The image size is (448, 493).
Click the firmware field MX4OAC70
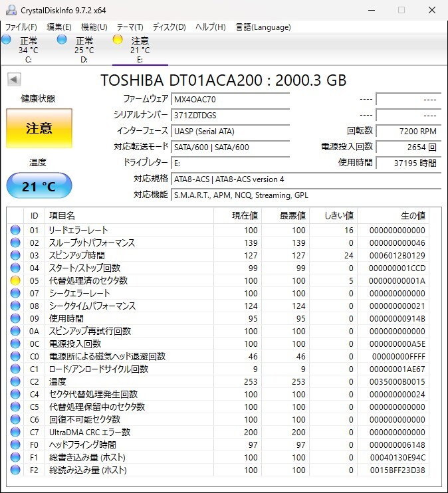click(x=230, y=100)
